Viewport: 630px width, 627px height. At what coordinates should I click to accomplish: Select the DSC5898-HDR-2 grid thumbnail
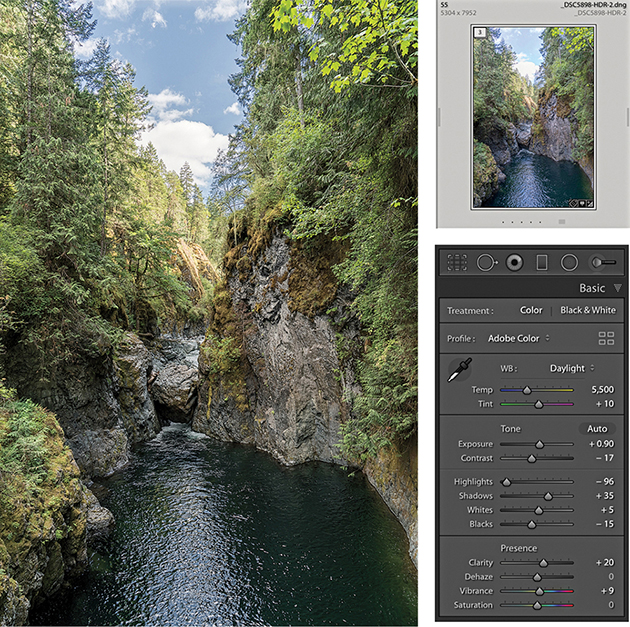[533, 117]
